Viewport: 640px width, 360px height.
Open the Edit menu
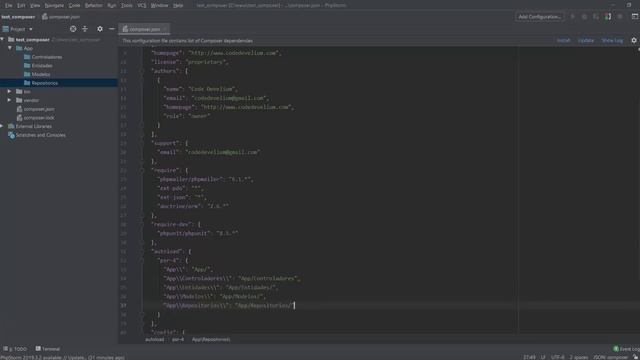21,5
